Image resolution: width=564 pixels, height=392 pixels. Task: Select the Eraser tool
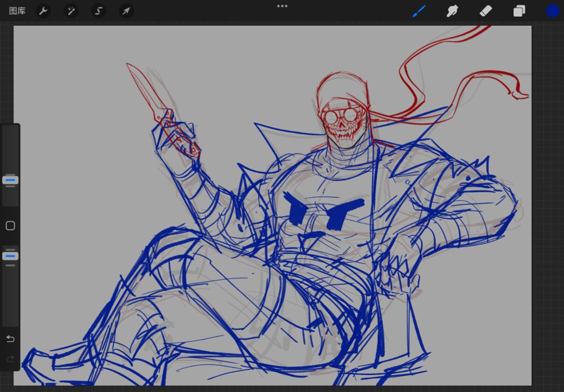pos(486,11)
